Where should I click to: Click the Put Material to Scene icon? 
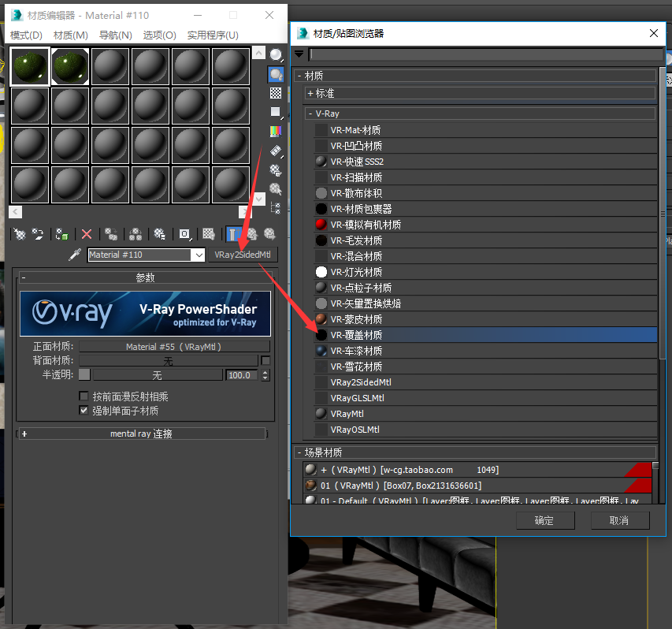pyautogui.click(x=38, y=234)
